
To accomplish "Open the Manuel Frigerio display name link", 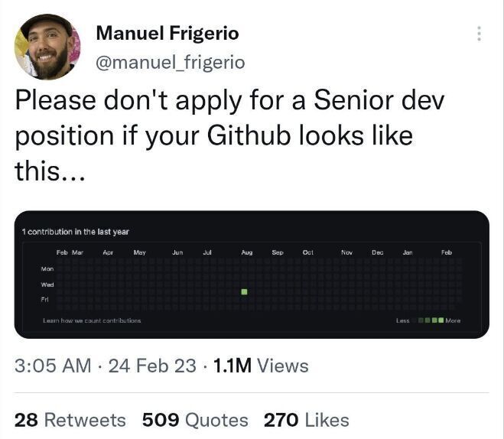I will point(167,33).
